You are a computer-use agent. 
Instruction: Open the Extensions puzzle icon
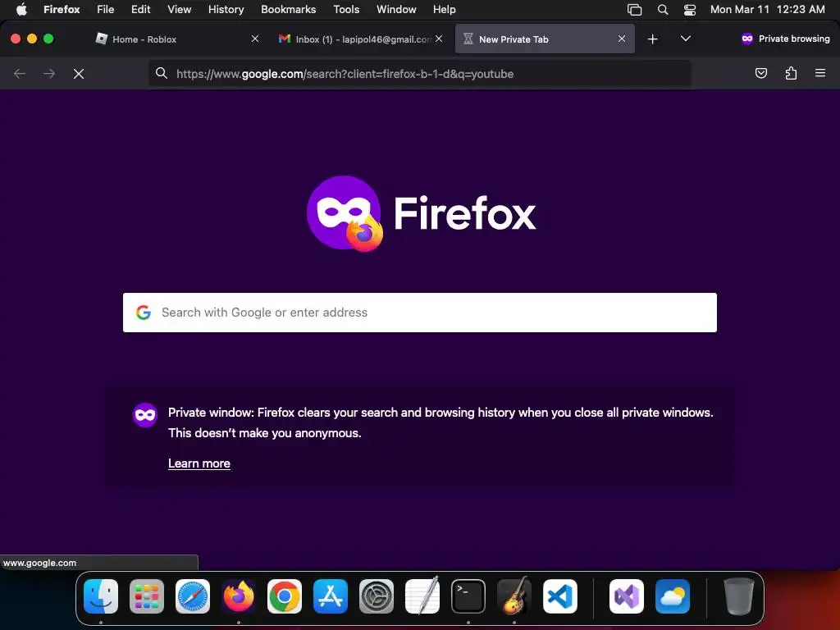click(791, 73)
